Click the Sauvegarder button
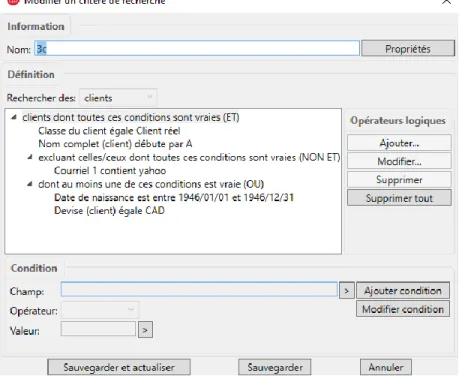This screenshot has width=462, height=379. pyautogui.click(x=275, y=367)
